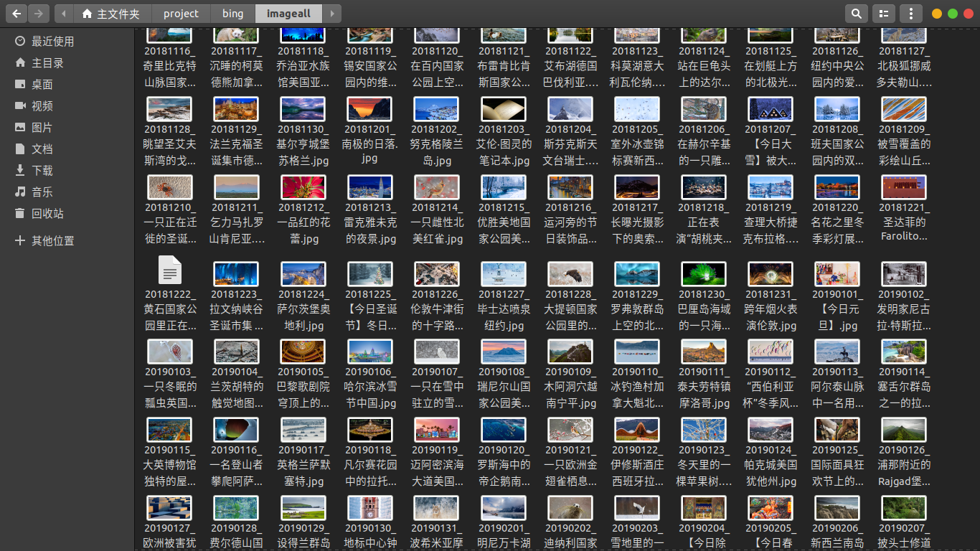Navigate to the bing path segment
980x551 pixels.
pyautogui.click(x=232, y=14)
